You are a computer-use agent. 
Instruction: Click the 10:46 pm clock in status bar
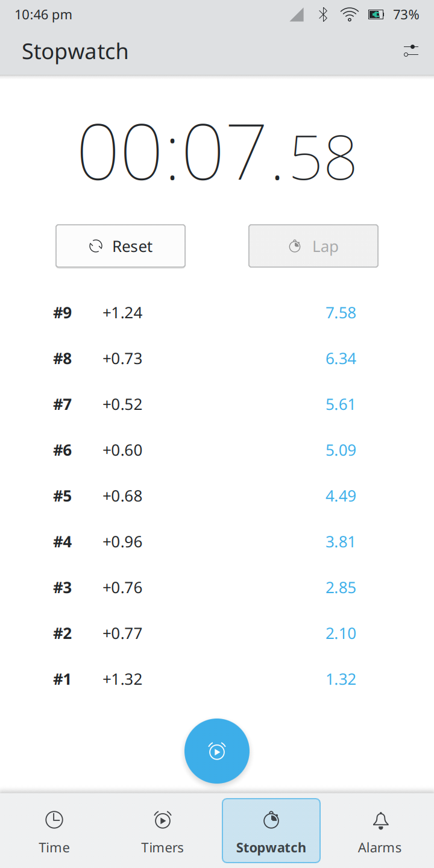point(43,15)
